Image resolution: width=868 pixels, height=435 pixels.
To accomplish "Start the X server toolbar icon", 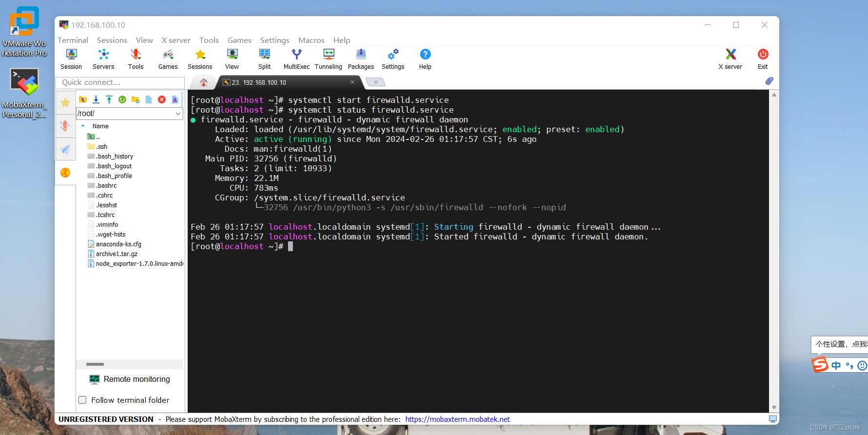I will point(730,59).
